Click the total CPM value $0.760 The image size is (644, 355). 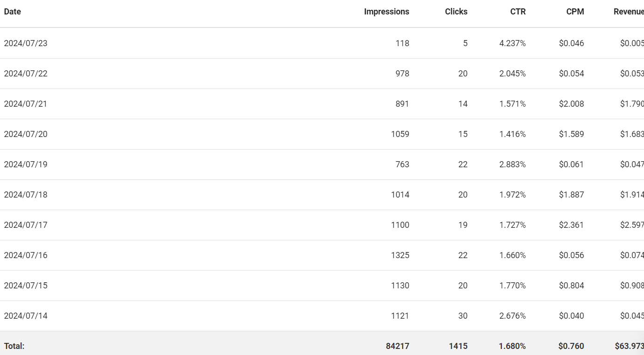click(x=571, y=346)
